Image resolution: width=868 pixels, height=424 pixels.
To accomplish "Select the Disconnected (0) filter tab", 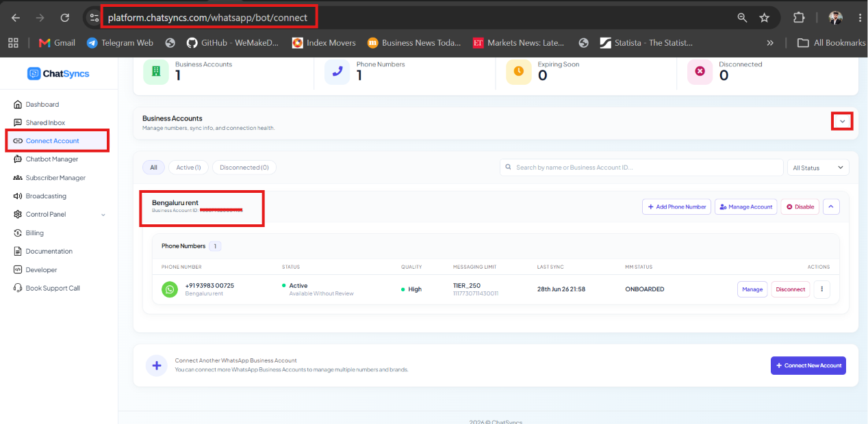I will (x=244, y=168).
